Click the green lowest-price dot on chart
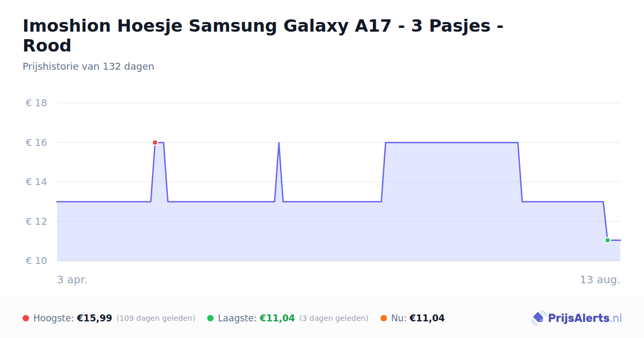644x338 pixels. tap(608, 240)
